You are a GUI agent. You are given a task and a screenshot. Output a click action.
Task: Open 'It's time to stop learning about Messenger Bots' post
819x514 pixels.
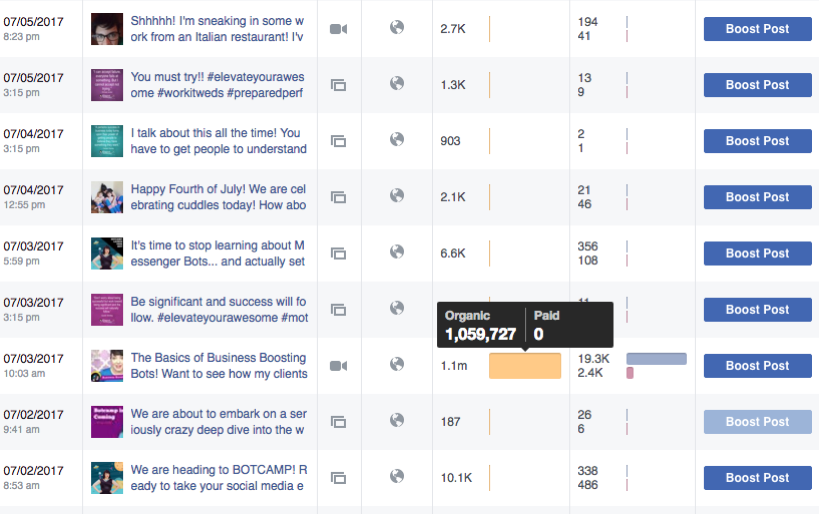point(218,253)
